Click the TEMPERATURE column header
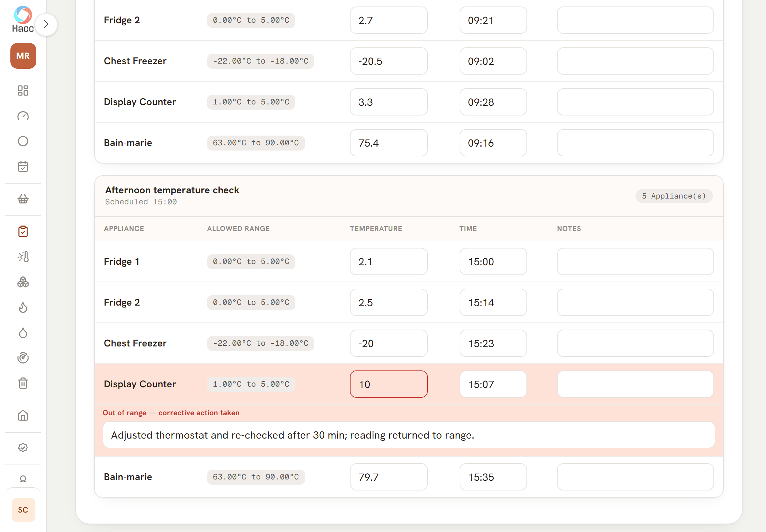Image resolution: width=766 pixels, height=532 pixels. (376, 228)
